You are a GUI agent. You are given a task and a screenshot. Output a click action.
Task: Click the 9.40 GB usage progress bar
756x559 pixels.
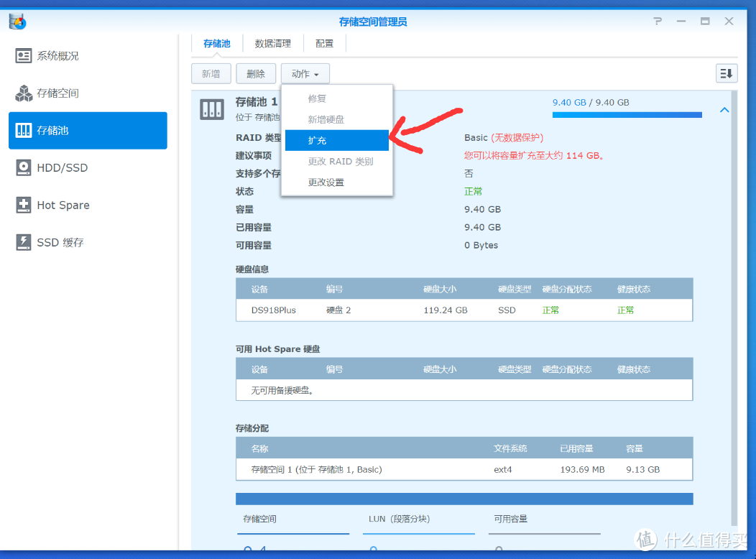coord(627,115)
